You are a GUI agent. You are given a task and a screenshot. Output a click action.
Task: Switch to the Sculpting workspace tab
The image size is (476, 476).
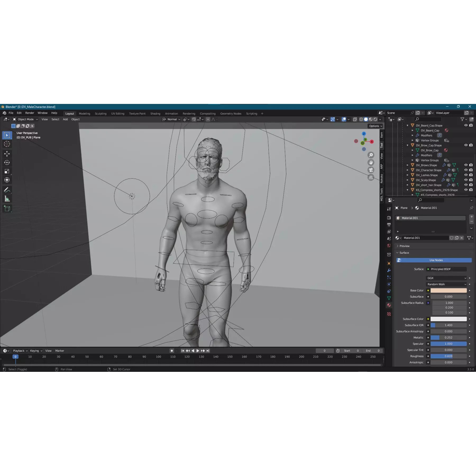(100, 113)
